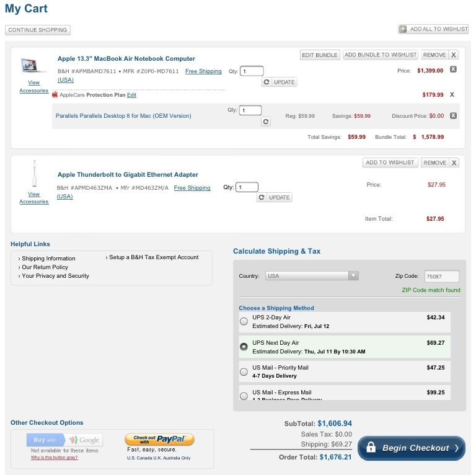The image size is (476, 475).
Task: Click the Check out with PayPal button
Action: (159, 440)
